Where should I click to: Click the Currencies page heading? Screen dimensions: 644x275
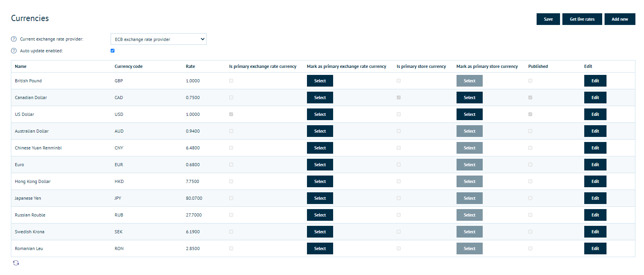click(30, 18)
